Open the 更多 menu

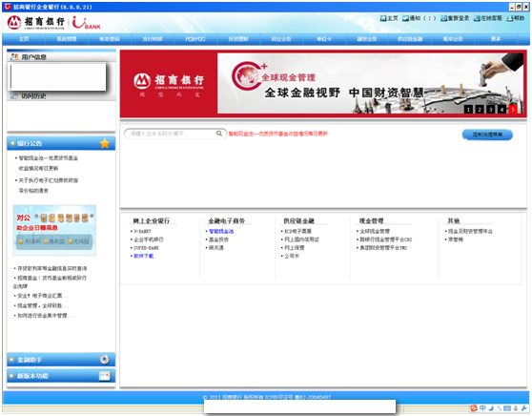(x=496, y=39)
